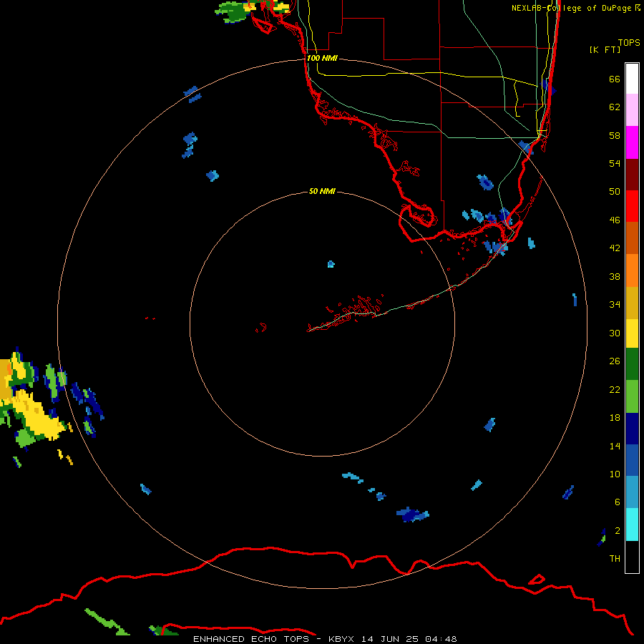The height and width of the screenshot is (644, 644).
Task: Pick the gold segment in the color scale
Action: click(632, 303)
